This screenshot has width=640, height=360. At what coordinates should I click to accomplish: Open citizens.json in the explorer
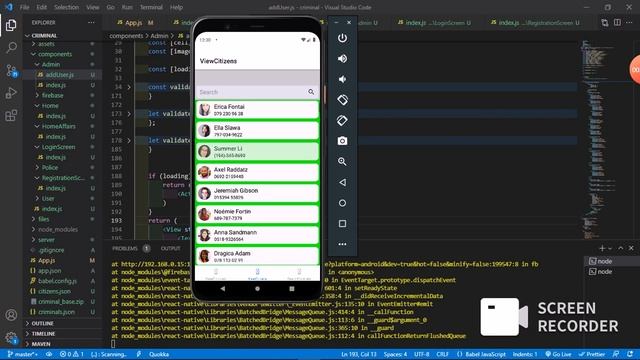pyautogui.click(x=54, y=291)
